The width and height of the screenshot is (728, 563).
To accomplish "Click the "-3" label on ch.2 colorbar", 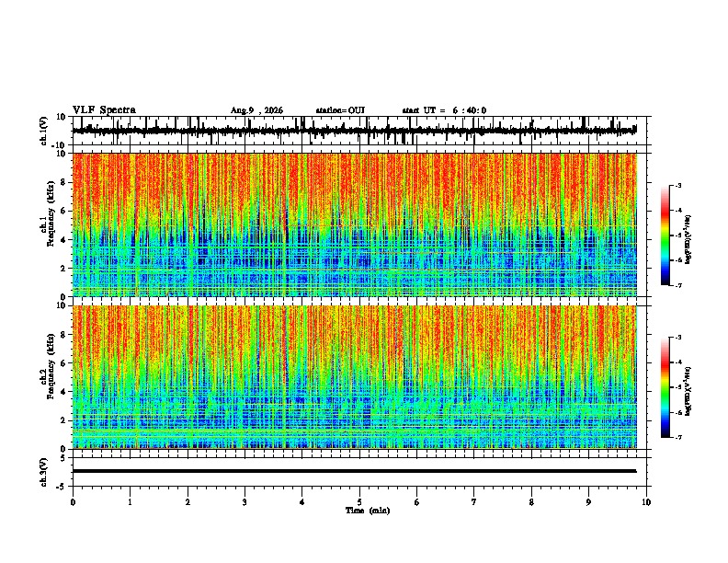I will (677, 338).
